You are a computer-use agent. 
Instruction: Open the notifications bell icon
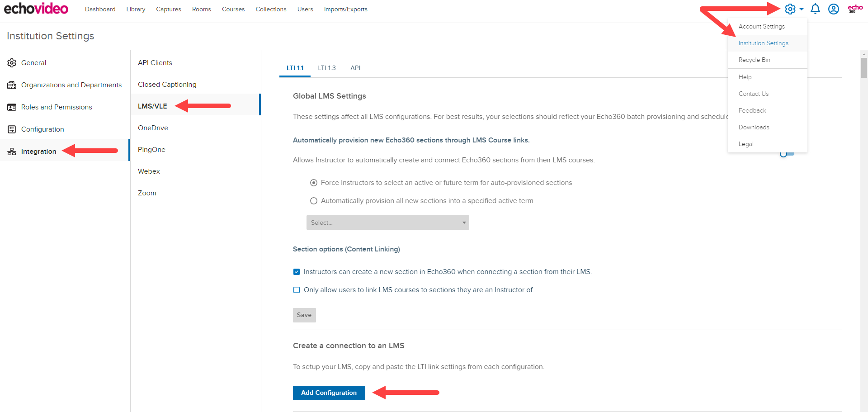point(815,9)
